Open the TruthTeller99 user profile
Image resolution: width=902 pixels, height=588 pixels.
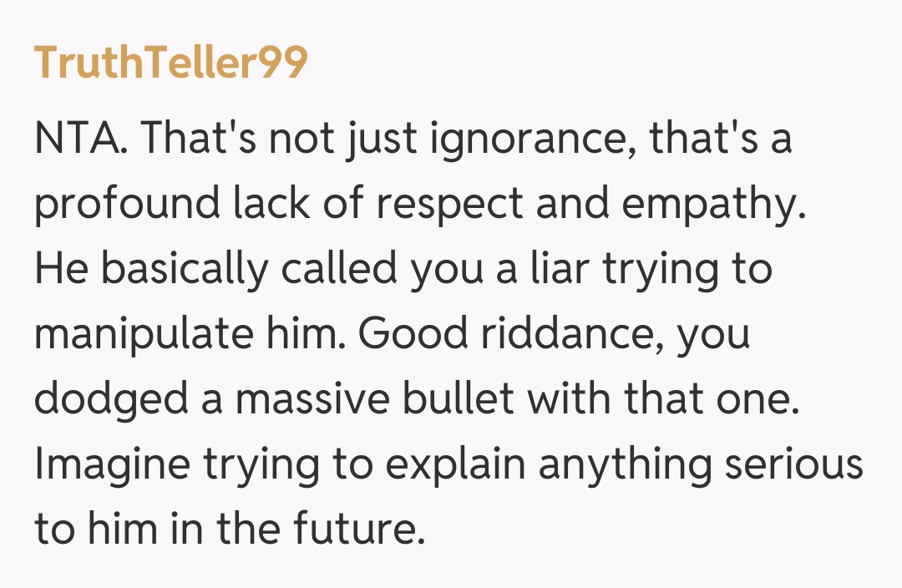tap(171, 63)
